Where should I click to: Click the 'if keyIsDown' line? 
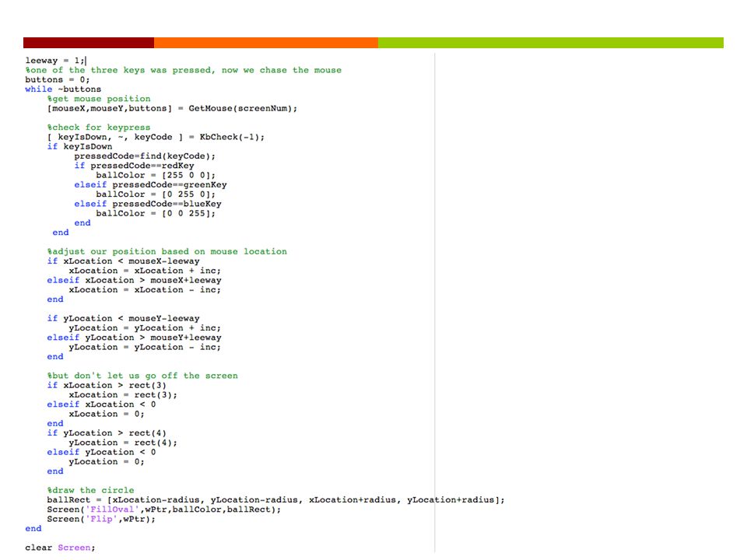click(x=79, y=146)
